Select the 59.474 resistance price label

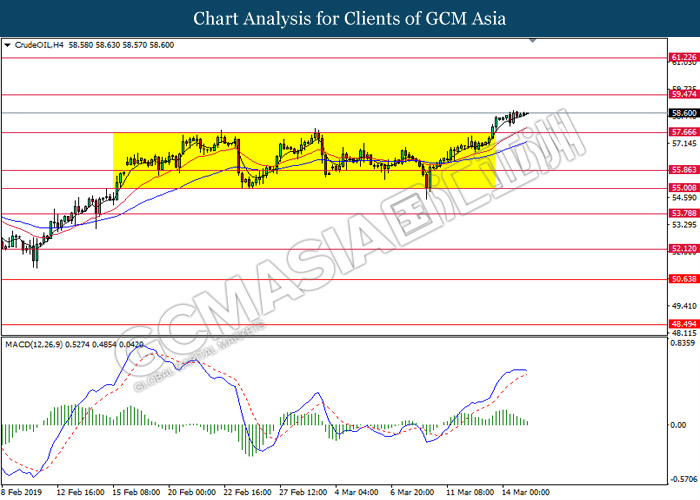(x=683, y=95)
